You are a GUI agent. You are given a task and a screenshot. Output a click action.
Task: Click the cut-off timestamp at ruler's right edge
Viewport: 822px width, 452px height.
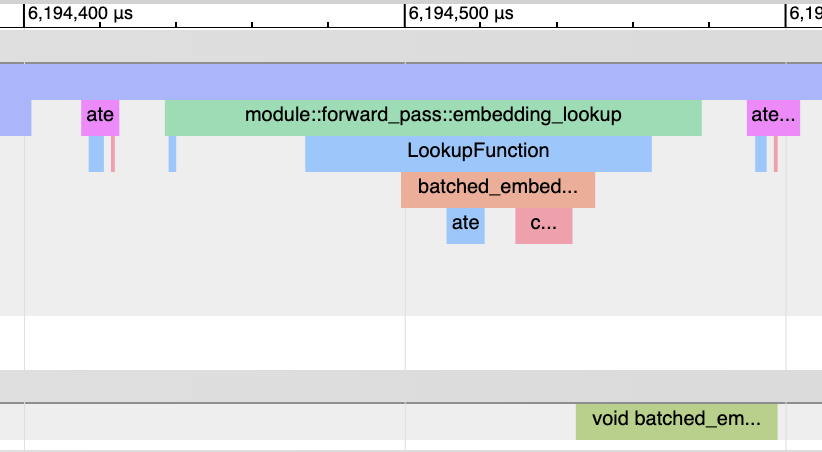pos(806,13)
